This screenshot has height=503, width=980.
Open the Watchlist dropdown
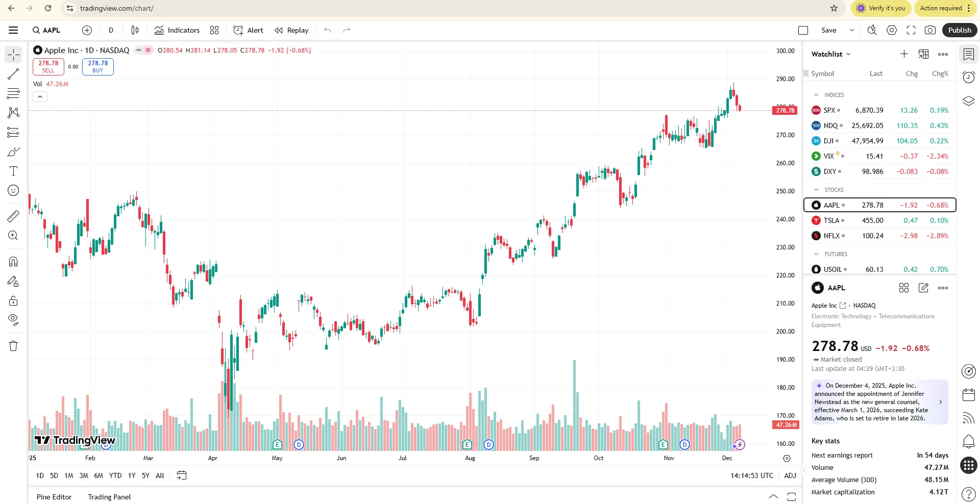click(831, 54)
